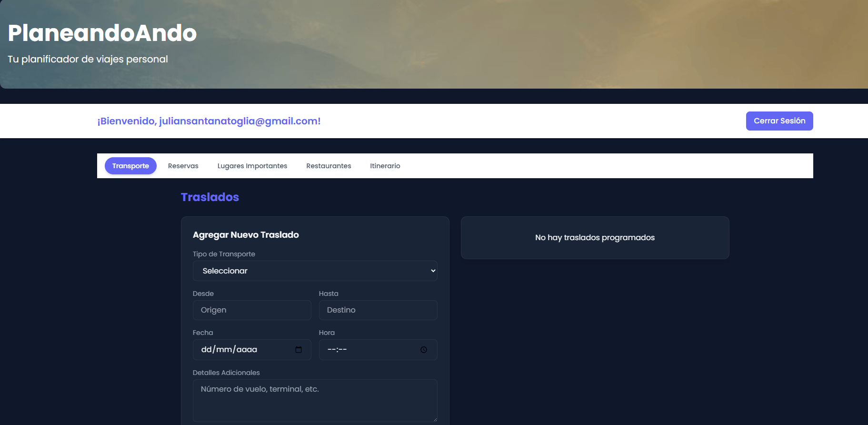Select the year segment 'aaaa' in Fecha

tap(247, 350)
